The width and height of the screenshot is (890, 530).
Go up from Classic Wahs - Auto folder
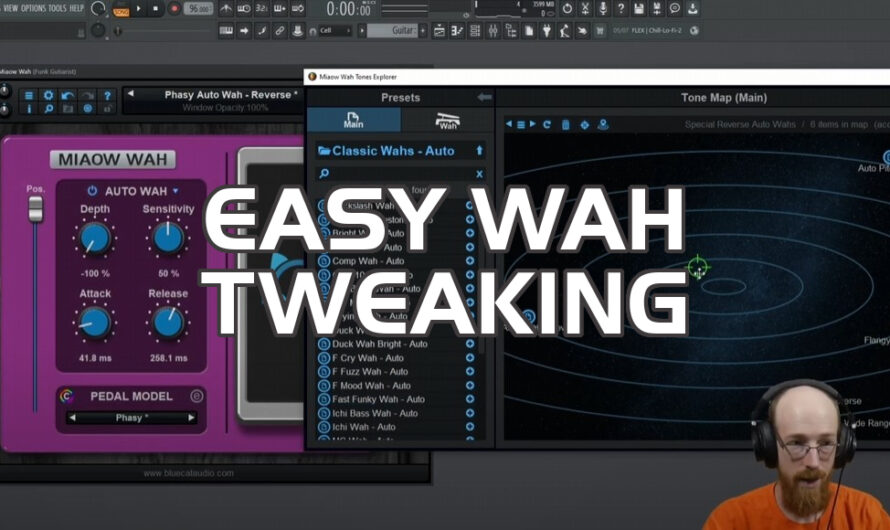pyautogui.click(x=479, y=150)
